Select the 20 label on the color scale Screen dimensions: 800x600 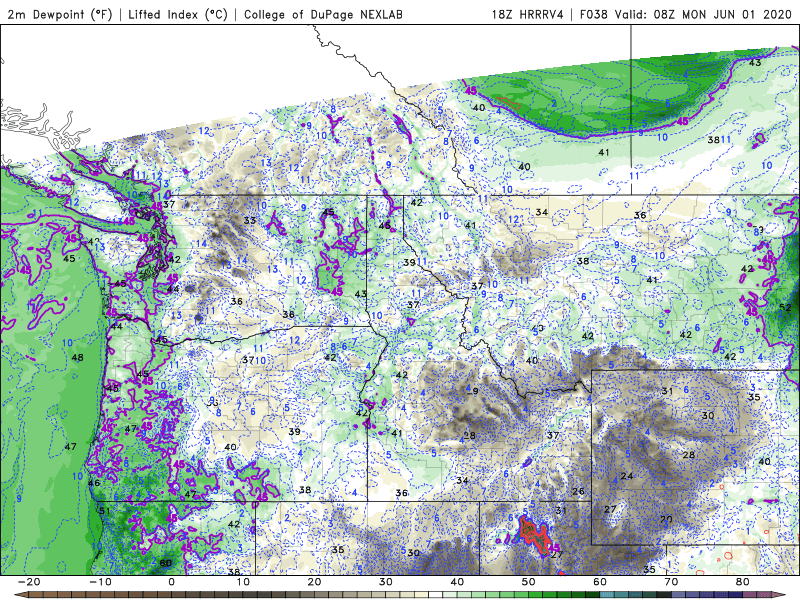coord(314,582)
